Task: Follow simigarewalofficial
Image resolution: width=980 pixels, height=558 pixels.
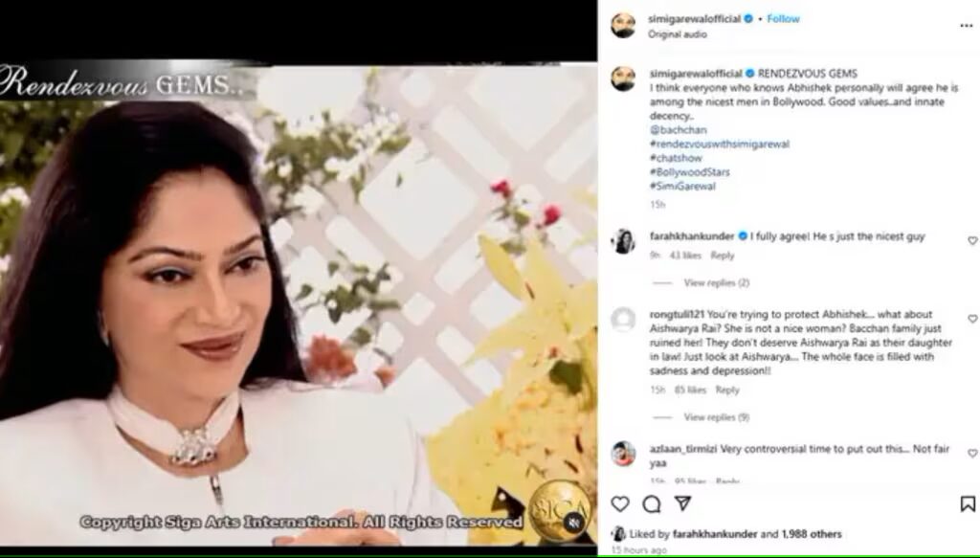Action: 783,19
